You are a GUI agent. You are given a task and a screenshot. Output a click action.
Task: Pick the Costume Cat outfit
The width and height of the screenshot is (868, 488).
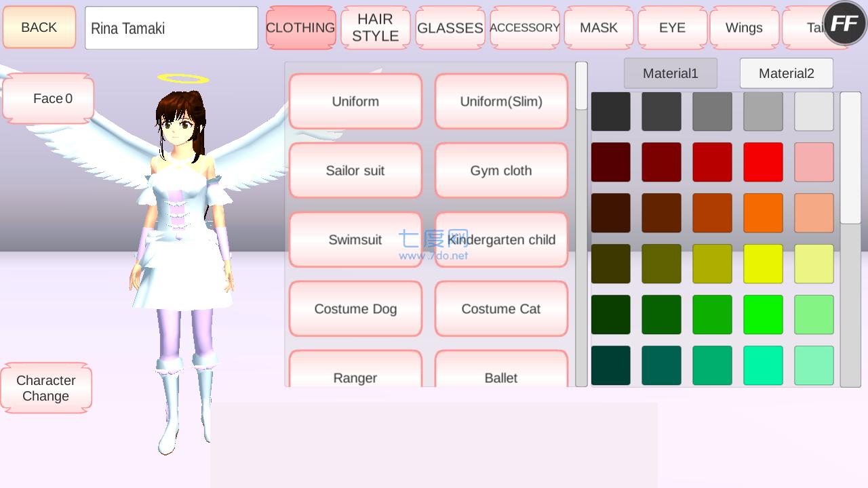[x=500, y=308]
